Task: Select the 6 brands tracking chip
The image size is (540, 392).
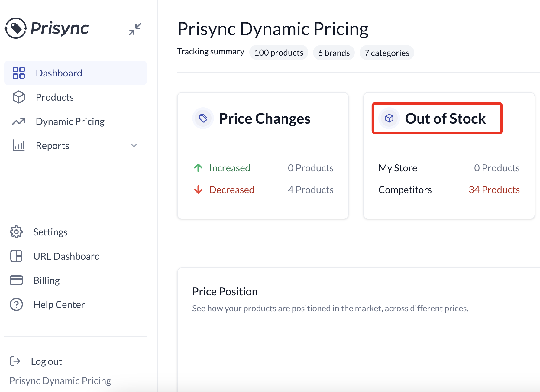Action: [x=334, y=52]
